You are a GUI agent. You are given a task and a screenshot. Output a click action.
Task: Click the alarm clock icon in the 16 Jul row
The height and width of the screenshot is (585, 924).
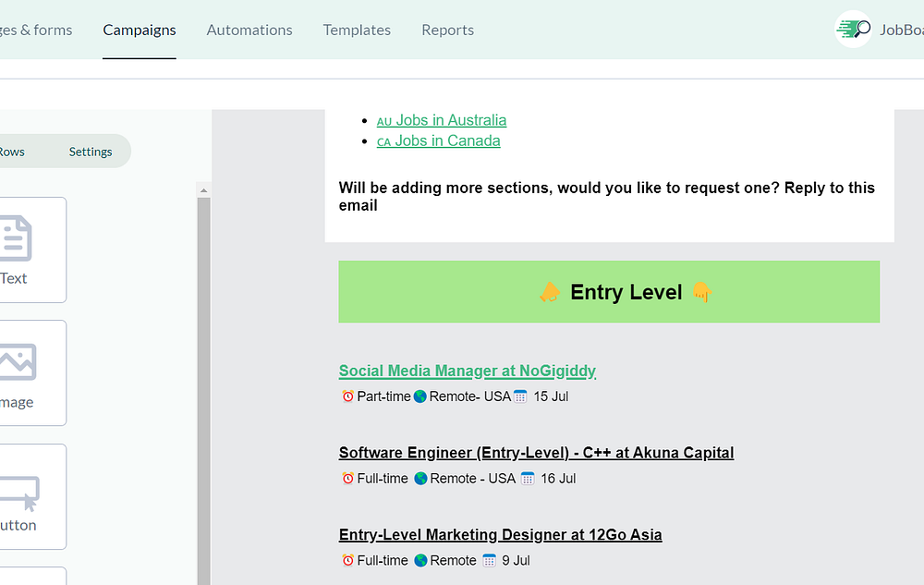[347, 479]
